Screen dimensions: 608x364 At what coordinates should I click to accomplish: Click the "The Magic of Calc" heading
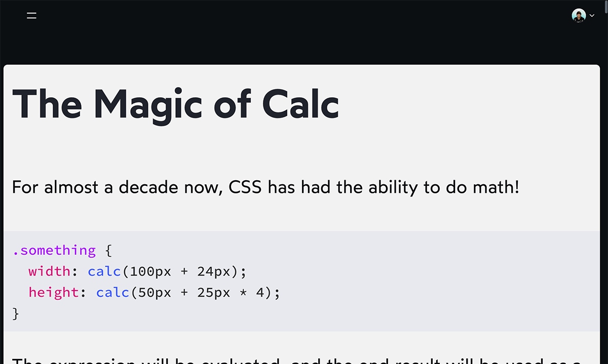175,104
